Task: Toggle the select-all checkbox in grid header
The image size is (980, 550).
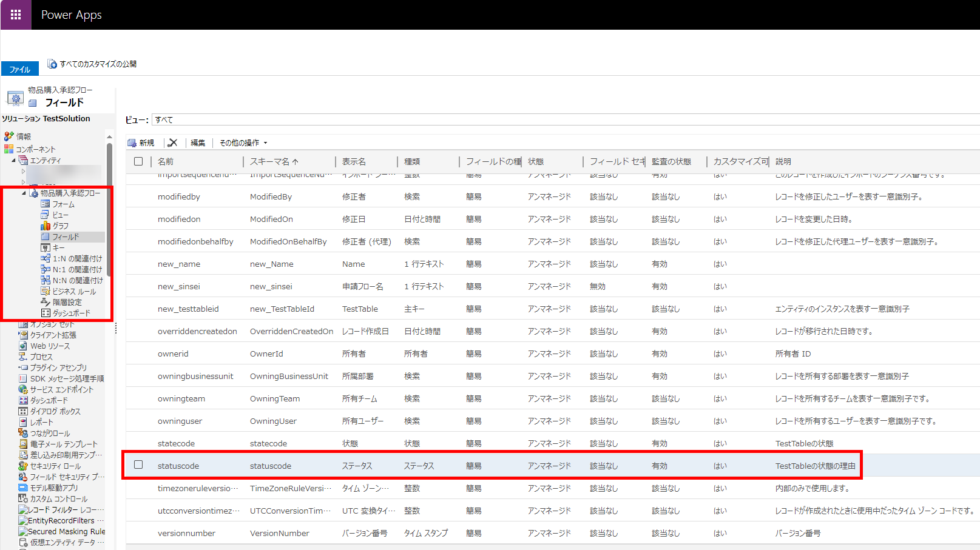Action: click(138, 161)
